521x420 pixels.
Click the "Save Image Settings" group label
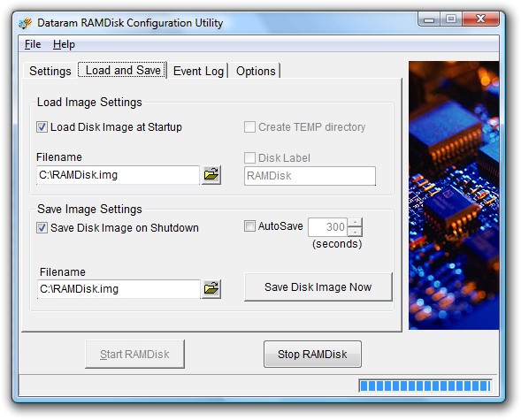pos(89,209)
